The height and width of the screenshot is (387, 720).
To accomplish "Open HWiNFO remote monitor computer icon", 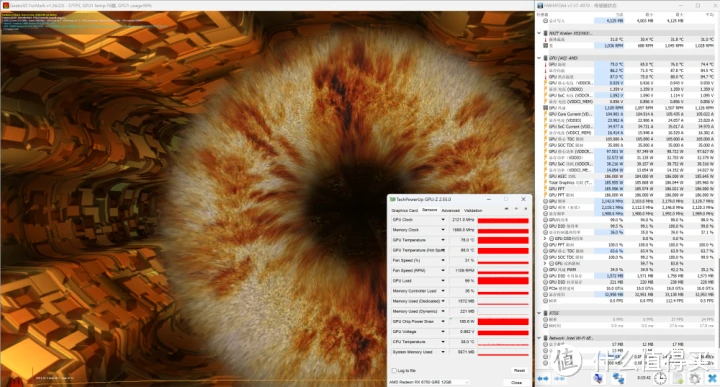I will [598, 379].
